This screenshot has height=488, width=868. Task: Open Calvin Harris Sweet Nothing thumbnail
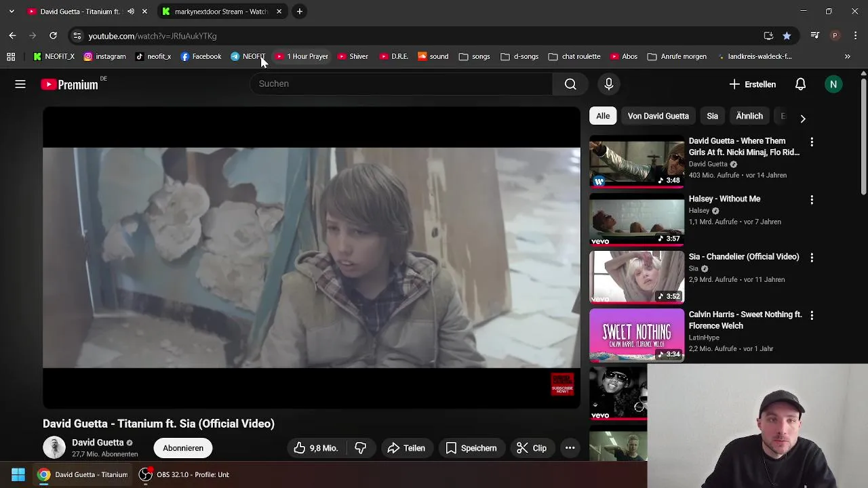[637, 335]
